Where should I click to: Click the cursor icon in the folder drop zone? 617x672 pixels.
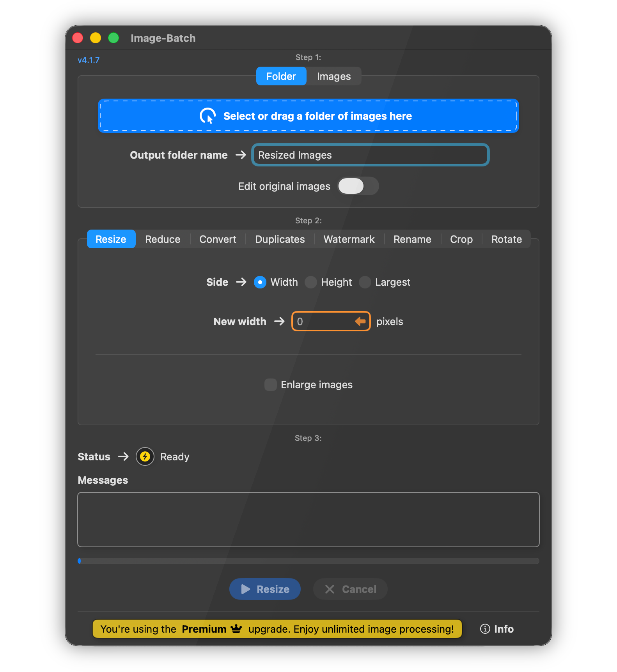pyautogui.click(x=207, y=116)
